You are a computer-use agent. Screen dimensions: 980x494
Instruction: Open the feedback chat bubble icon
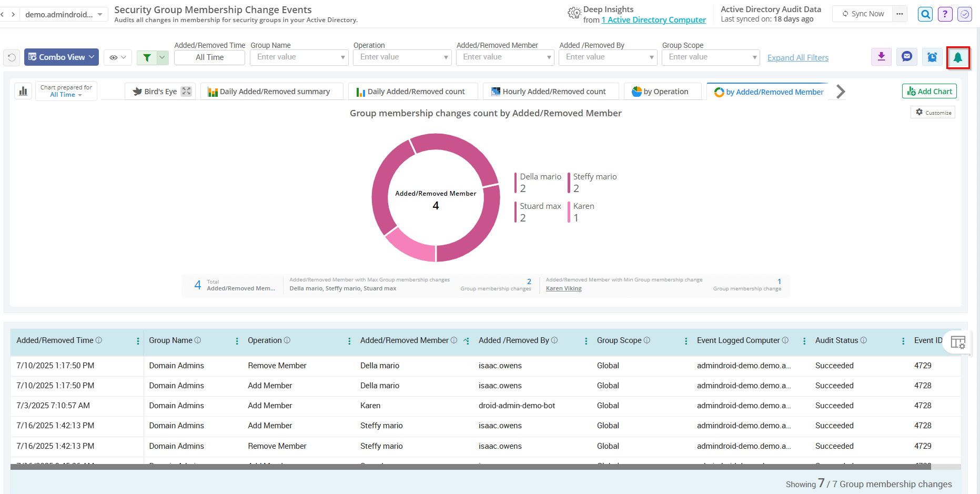906,57
